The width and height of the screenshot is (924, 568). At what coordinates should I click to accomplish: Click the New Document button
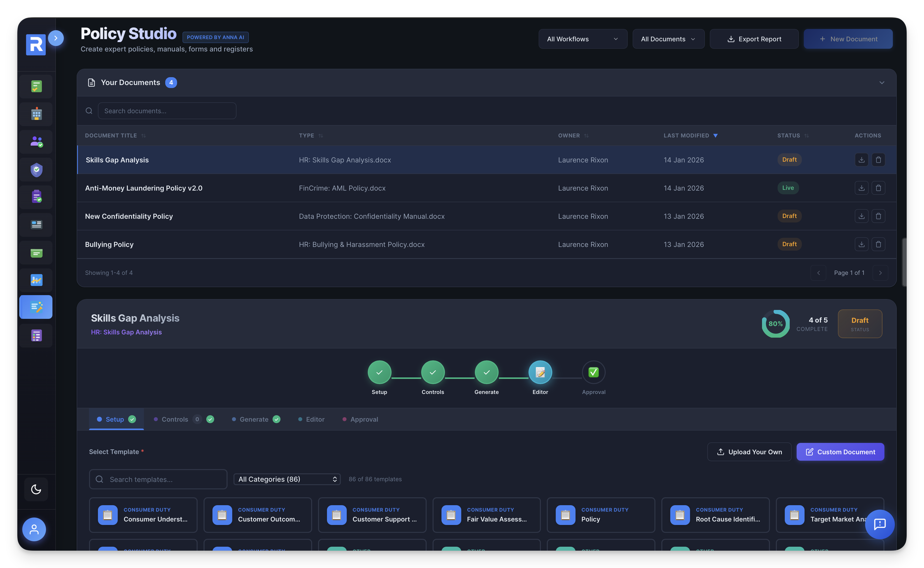[848, 39]
